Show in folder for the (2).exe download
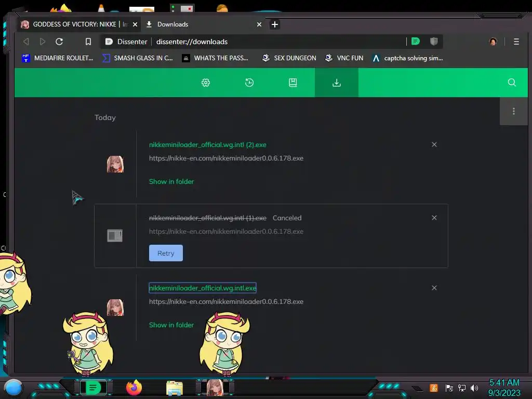 (x=171, y=181)
